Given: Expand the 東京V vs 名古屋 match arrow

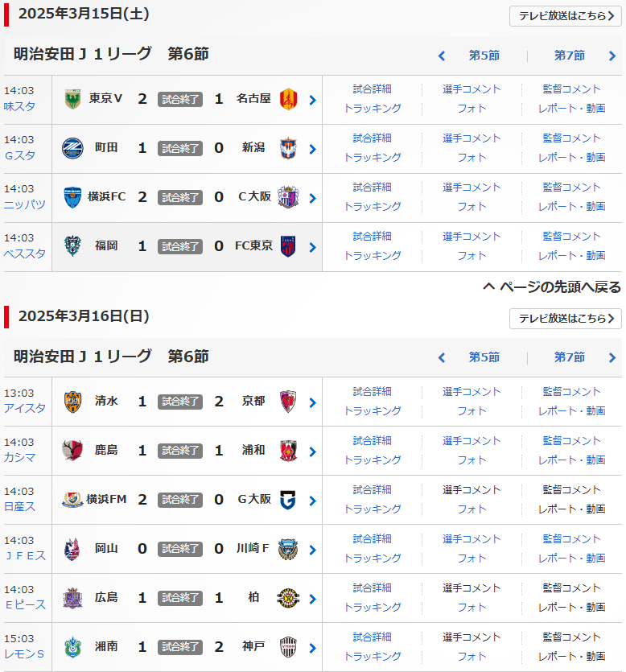Looking at the screenshot, I should (x=312, y=100).
